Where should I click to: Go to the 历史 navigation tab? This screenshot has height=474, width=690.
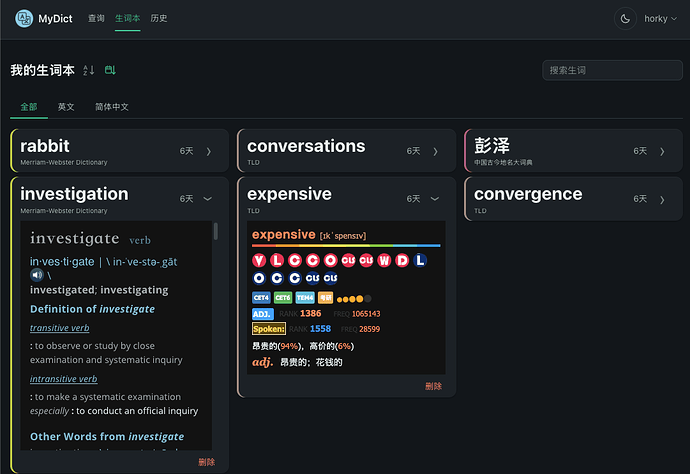[x=159, y=18]
